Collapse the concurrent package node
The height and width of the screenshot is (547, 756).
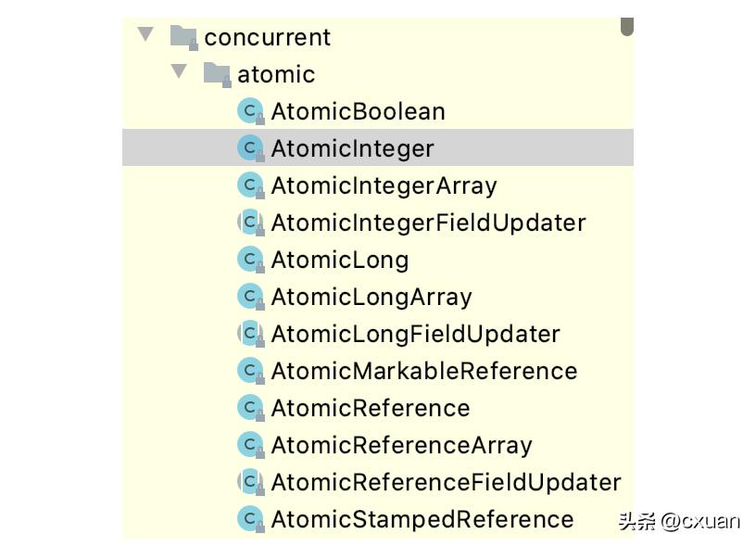tap(145, 35)
